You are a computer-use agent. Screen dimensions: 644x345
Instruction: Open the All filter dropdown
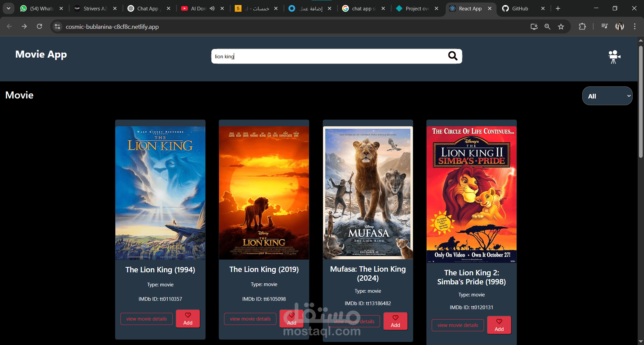click(607, 96)
